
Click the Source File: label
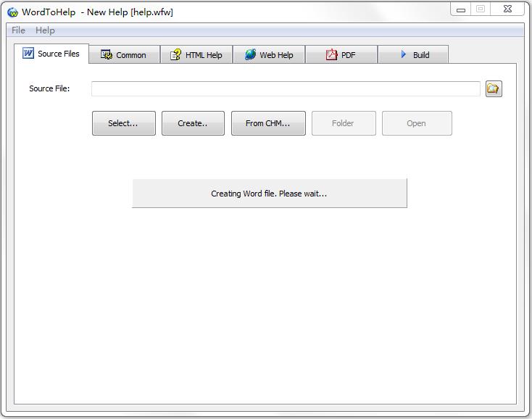(x=49, y=88)
